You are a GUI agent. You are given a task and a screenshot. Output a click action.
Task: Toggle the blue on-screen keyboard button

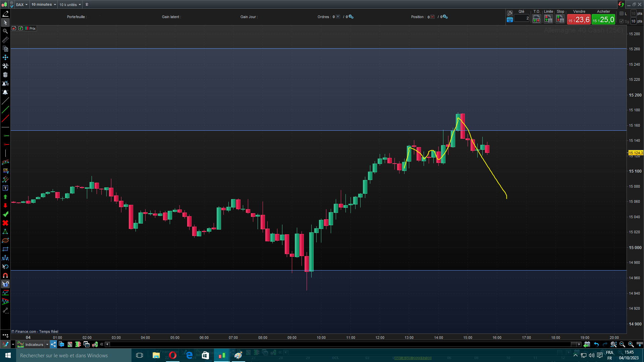[x=510, y=20]
